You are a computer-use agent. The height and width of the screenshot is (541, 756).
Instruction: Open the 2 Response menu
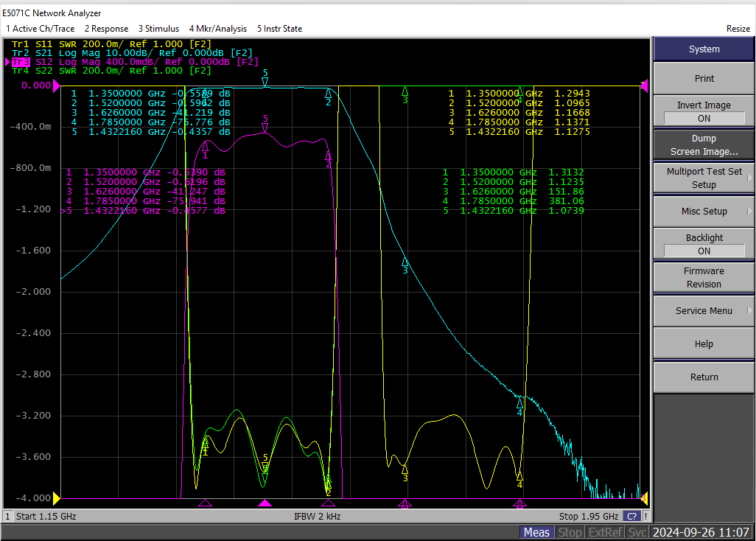[106, 29]
